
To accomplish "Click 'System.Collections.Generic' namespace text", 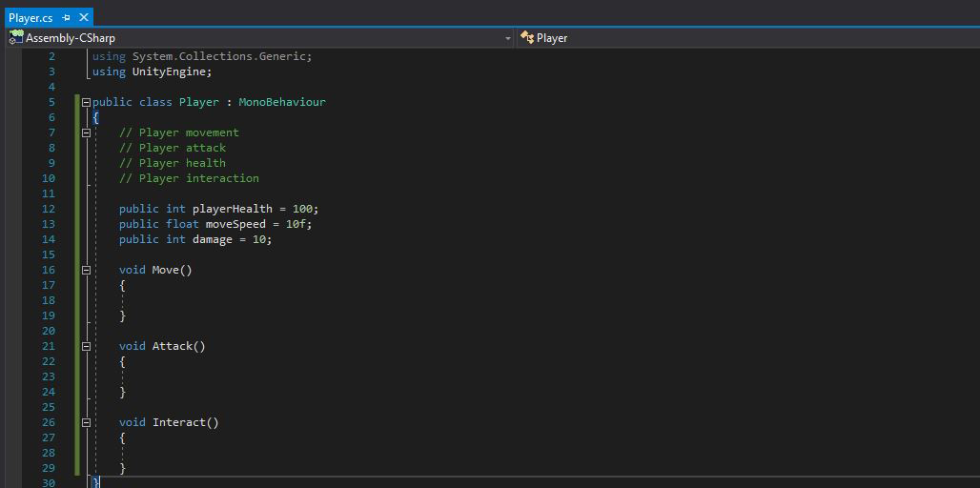I will 218,56.
